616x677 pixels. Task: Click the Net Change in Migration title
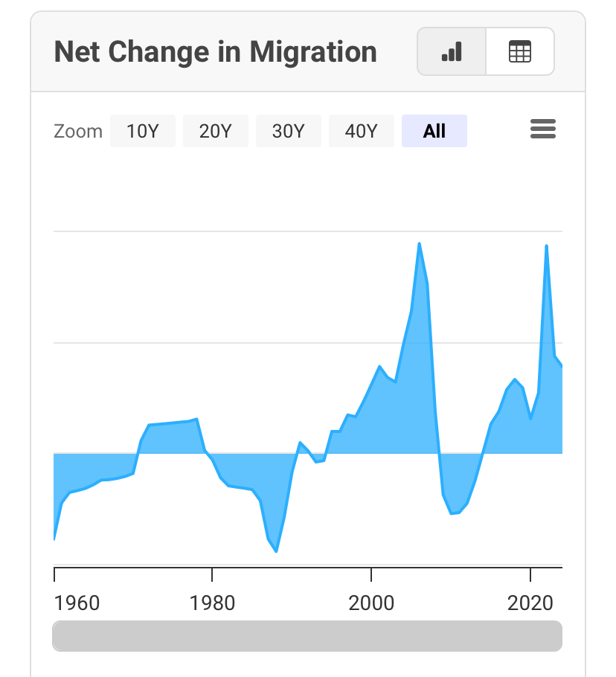[x=216, y=52]
